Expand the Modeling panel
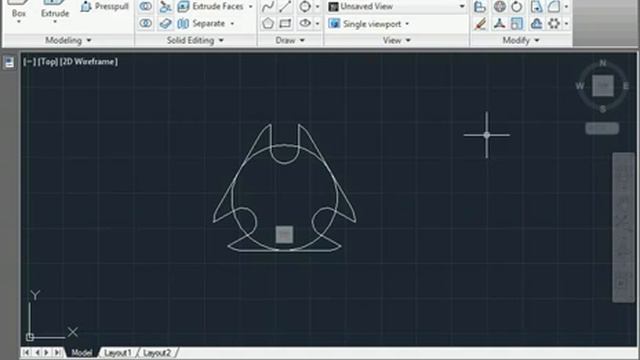The image size is (640, 360). coord(68,40)
